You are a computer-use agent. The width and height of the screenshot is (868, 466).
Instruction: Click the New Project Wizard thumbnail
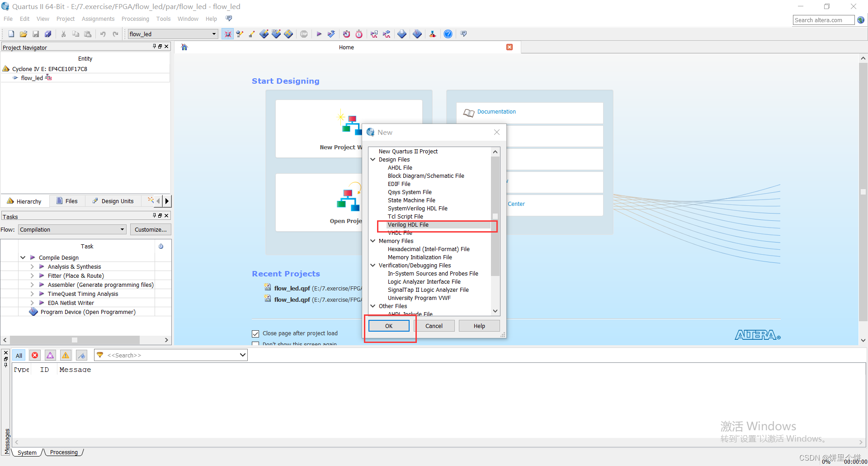tap(349, 129)
